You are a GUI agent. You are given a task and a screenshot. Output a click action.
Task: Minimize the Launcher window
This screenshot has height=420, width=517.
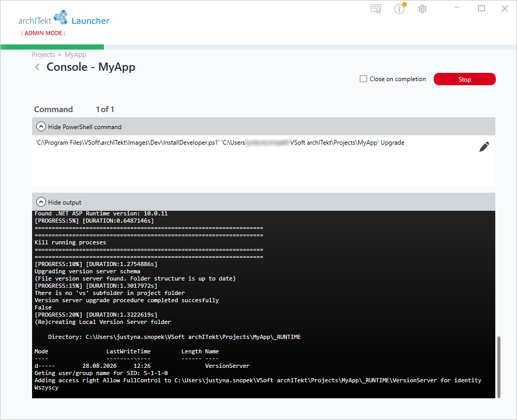pyautogui.click(x=457, y=8)
